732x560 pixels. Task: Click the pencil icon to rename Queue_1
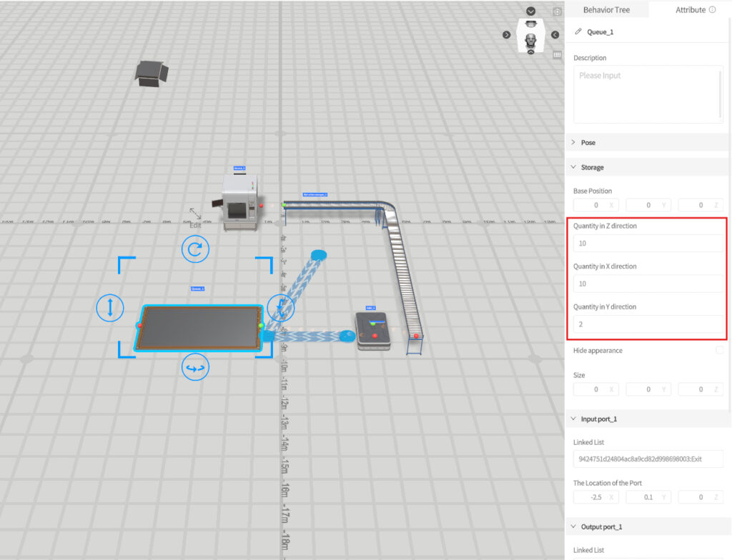[578, 31]
